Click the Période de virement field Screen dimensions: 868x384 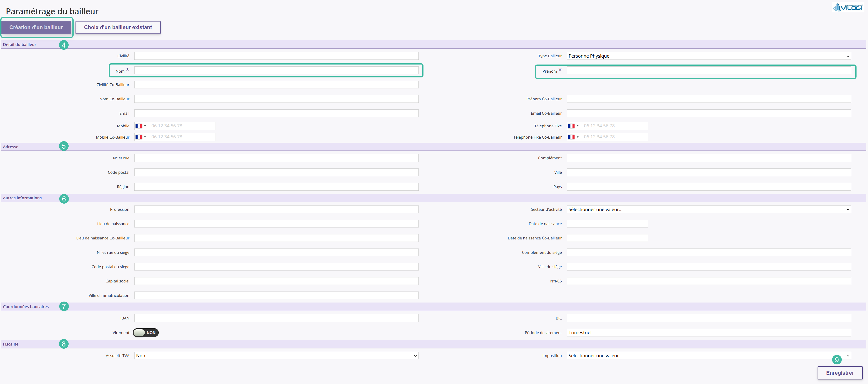[x=709, y=332]
